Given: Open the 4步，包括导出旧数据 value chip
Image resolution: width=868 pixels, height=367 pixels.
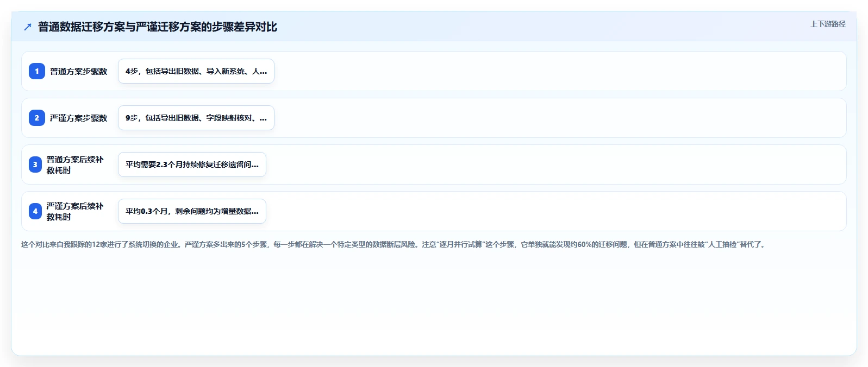Looking at the screenshot, I should point(196,71).
